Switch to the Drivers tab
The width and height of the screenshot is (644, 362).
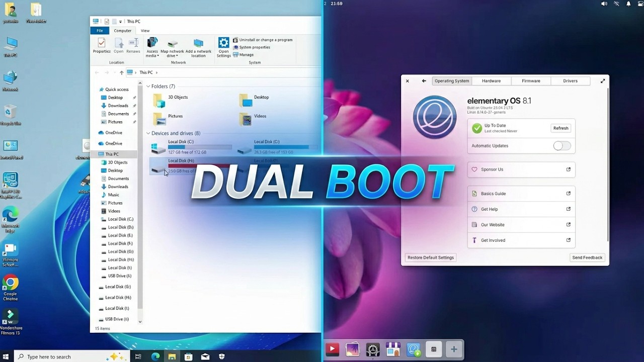[570, 81]
